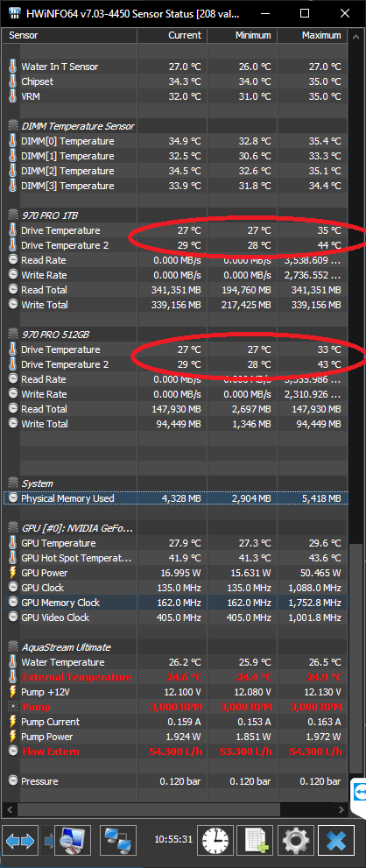Collapse the 970 PRO 512GB group header
Image resolution: width=366 pixels, height=868 pixels.
click(x=13, y=335)
